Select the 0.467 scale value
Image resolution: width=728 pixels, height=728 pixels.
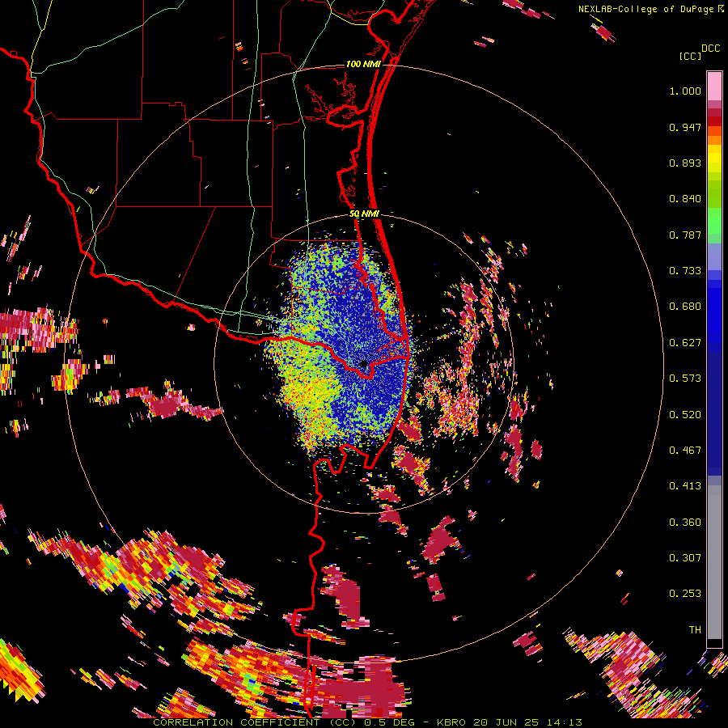click(685, 451)
